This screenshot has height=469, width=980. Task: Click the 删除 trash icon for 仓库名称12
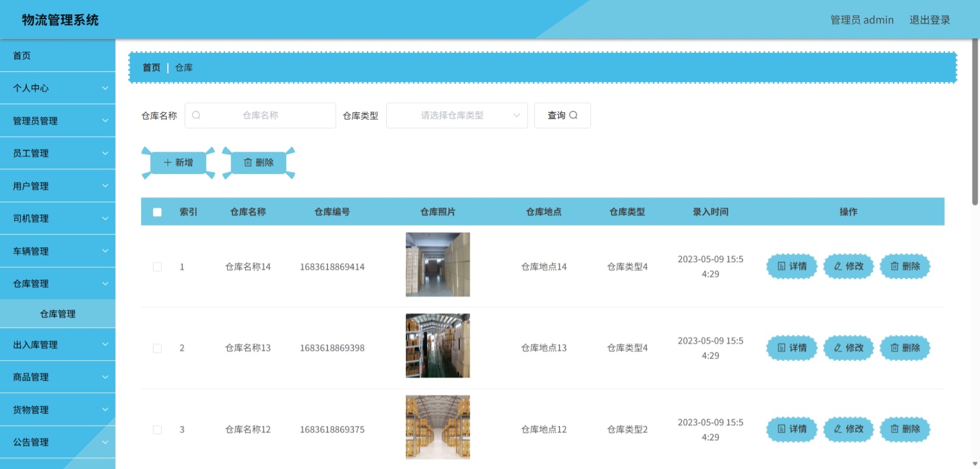click(x=894, y=429)
